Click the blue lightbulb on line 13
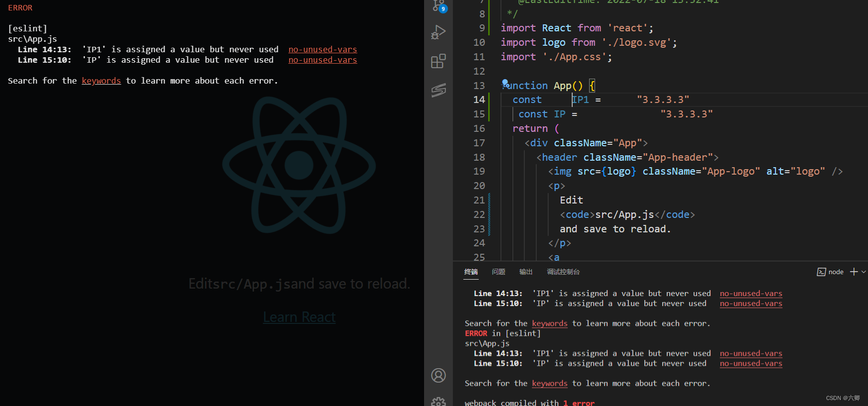The image size is (868, 406). (x=505, y=83)
